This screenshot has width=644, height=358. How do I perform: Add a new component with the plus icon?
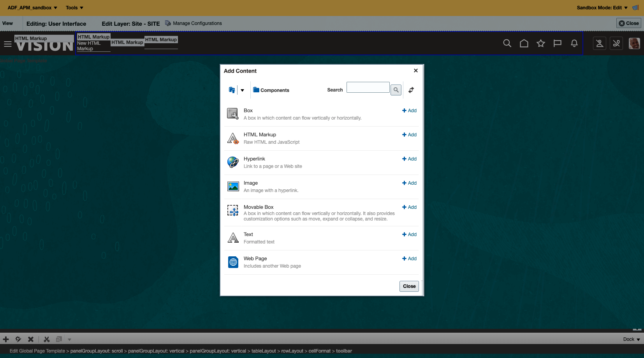6,339
